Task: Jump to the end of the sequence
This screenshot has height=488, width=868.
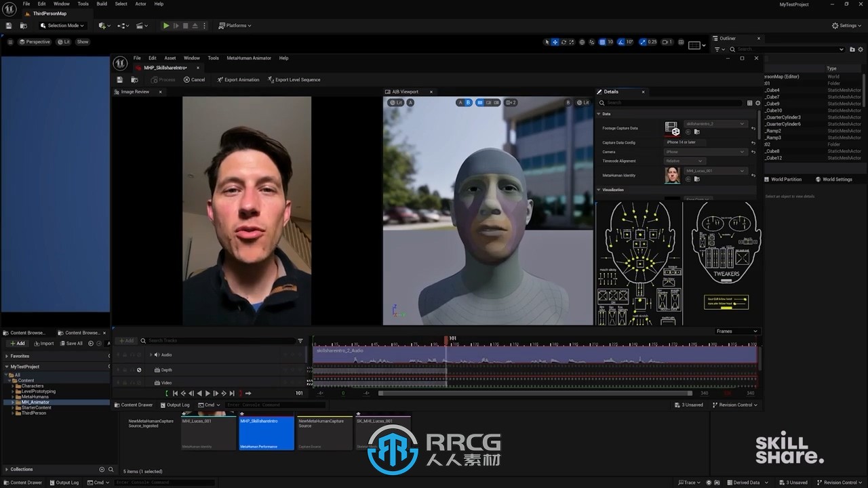Action: point(232,393)
